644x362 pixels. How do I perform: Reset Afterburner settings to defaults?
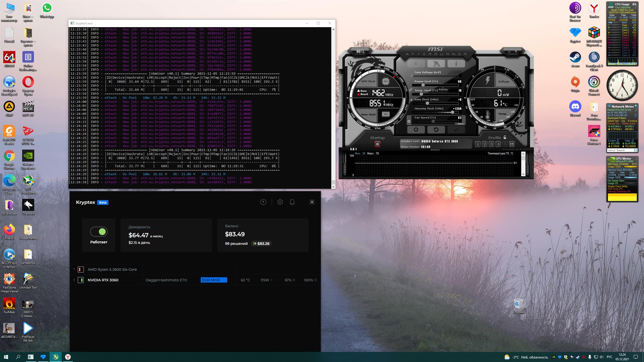click(436, 130)
